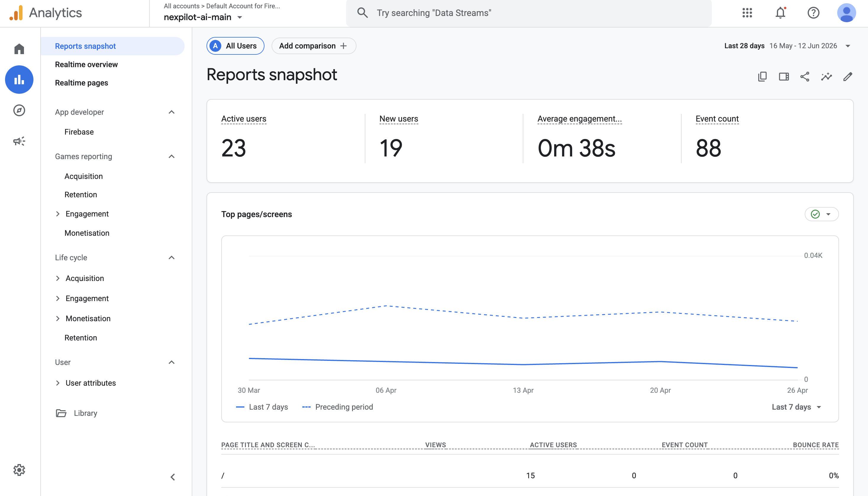This screenshot has width=868, height=496.
Task: Click the Customize report pencil icon
Action: coord(848,77)
